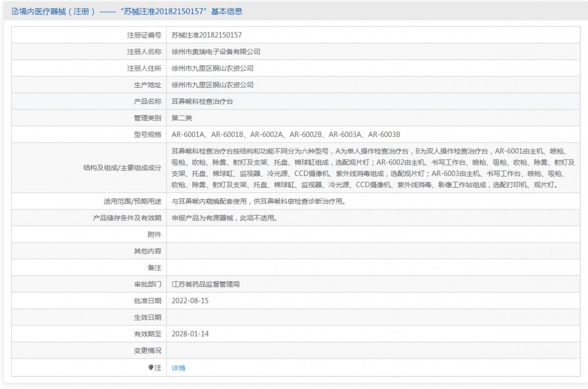This screenshot has height=389, width=588.
Task: Click the 产品名称 label cell
Action: 89,102
